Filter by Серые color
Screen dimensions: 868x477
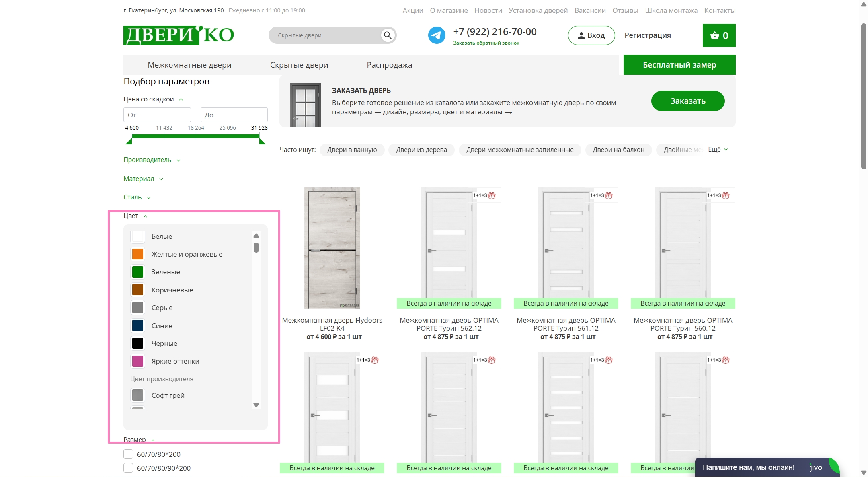pos(137,308)
